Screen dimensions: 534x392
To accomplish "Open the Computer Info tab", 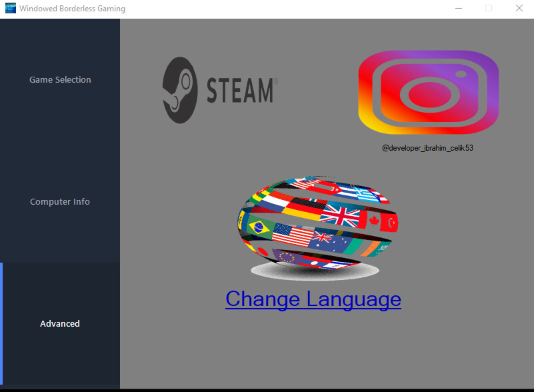I will (59, 201).
